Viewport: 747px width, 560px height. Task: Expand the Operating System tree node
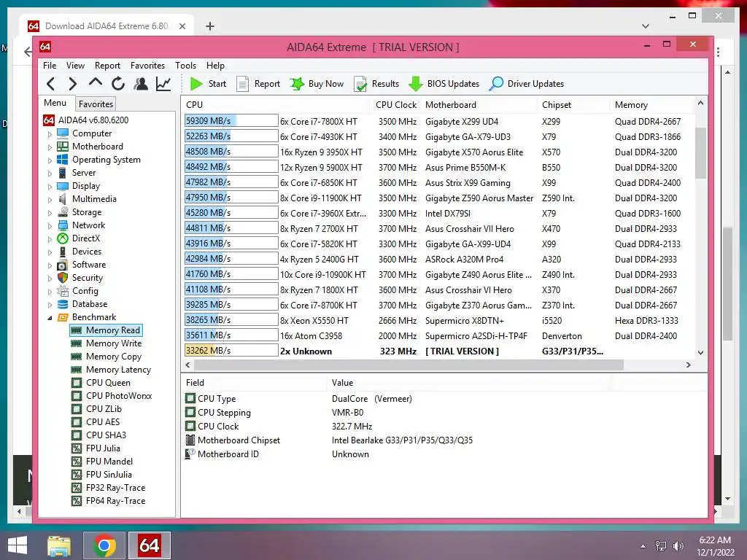point(50,160)
